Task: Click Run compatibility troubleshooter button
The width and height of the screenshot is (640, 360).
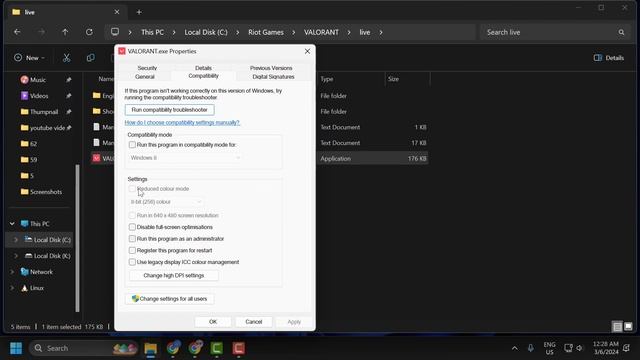Action: coord(169,110)
